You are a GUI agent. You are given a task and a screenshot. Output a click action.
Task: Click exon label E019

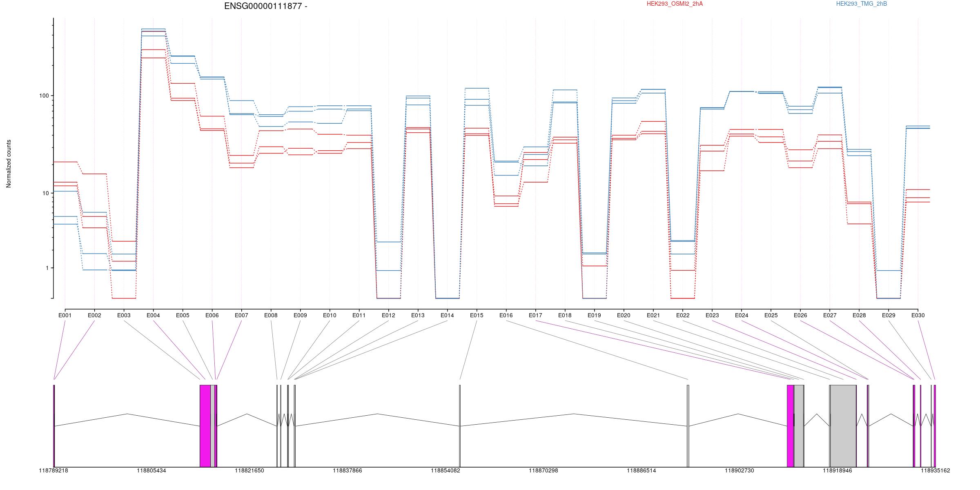tap(594, 315)
